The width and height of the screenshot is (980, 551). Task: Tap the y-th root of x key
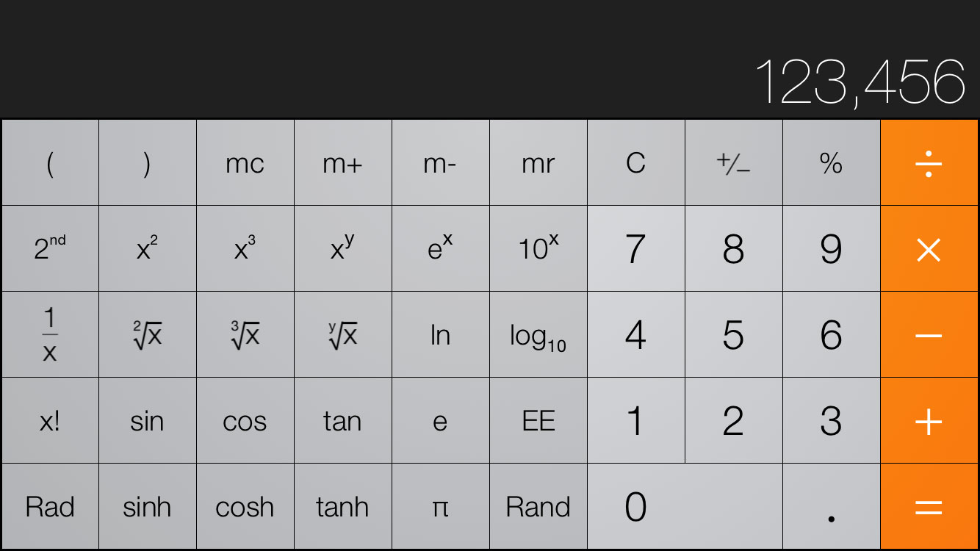[342, 335]
